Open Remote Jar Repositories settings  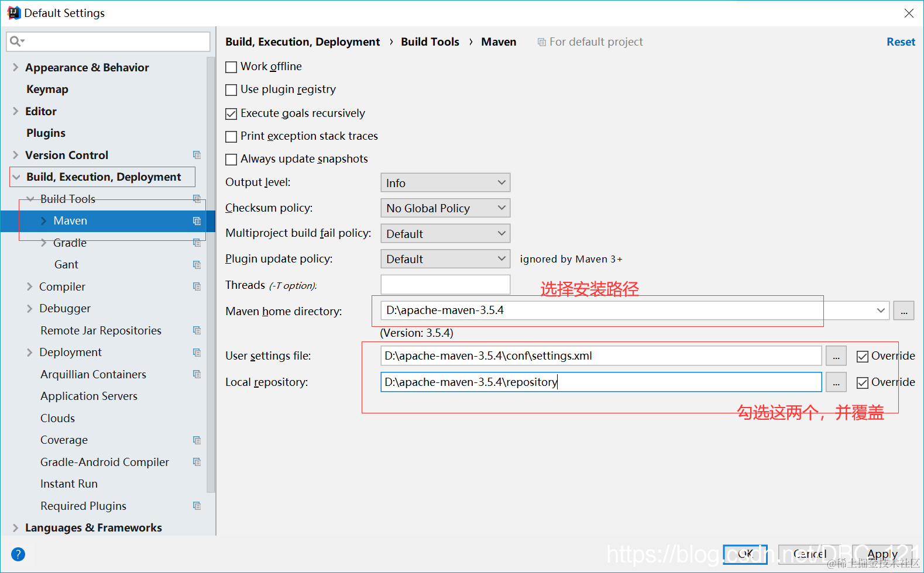[x=101, y=330]
